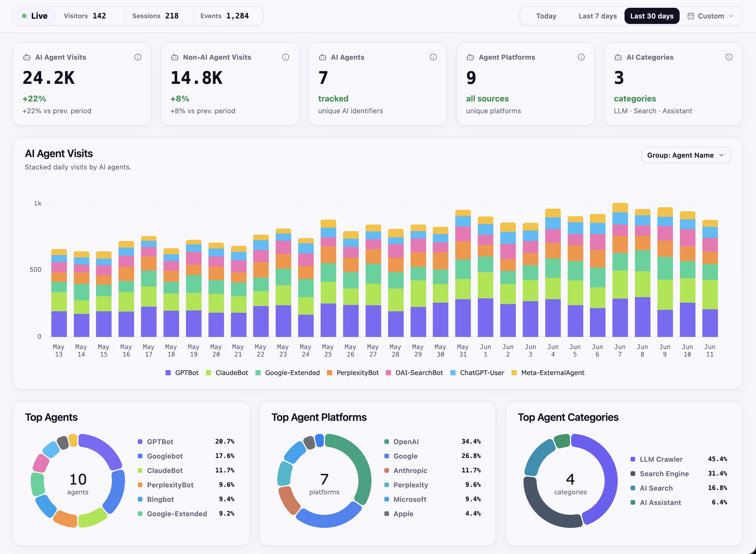The width and height of the screenshot is (756, 554).
Task: Click the Anthropic platform row
Action: [432, 470]
